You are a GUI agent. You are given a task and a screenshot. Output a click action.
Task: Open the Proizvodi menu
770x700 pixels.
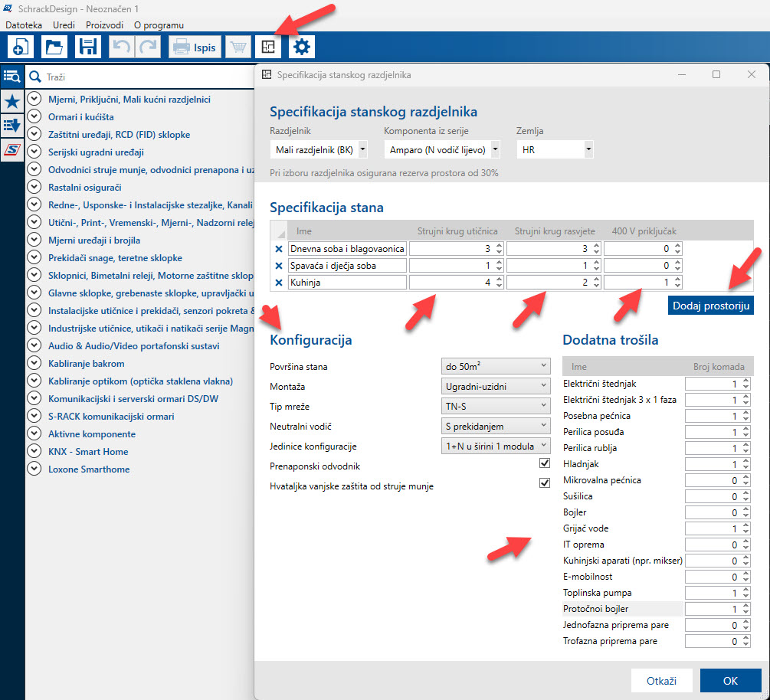[x=104, y=25]
